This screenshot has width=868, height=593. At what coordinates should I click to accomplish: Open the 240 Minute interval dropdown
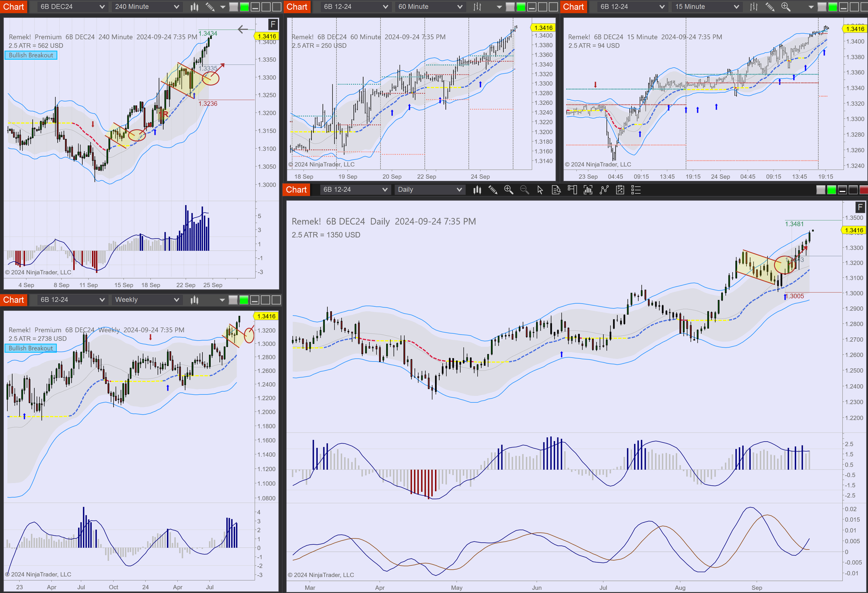147,6
